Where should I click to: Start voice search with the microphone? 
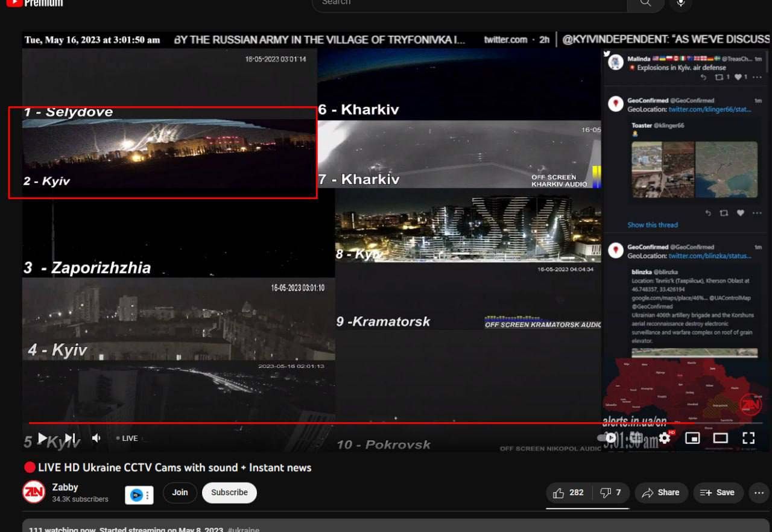680,3
